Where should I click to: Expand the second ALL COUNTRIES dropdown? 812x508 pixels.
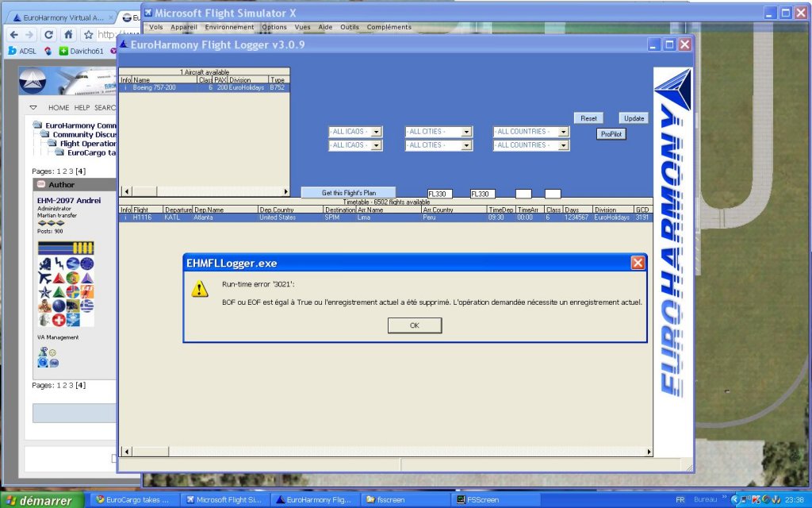563,145
